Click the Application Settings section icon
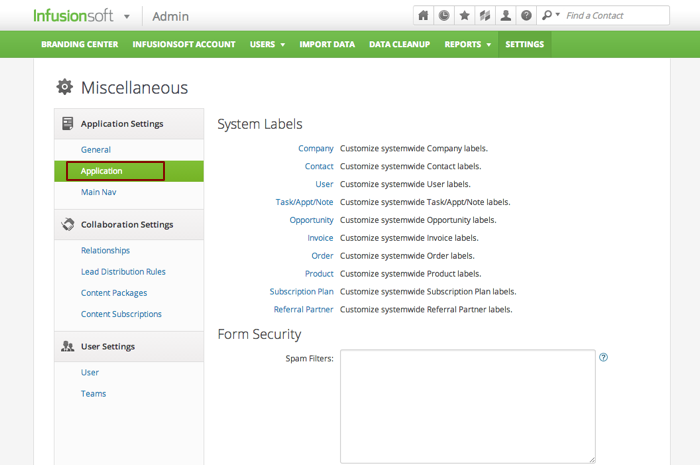The height and width of the screenshot is (465, 700). tap(67, 123)
